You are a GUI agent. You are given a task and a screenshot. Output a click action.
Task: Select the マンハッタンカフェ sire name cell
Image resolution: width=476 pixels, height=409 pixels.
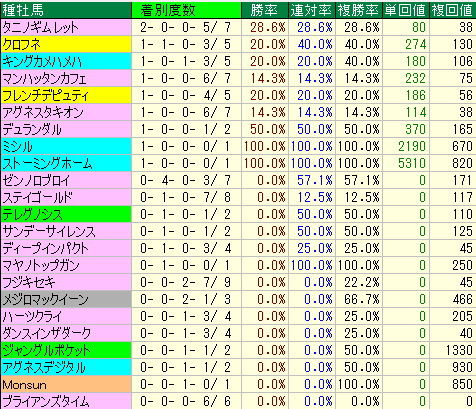(66, 78)
